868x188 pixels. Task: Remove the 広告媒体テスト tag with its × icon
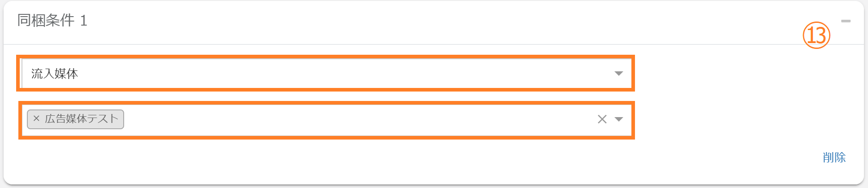click(36, 119)
